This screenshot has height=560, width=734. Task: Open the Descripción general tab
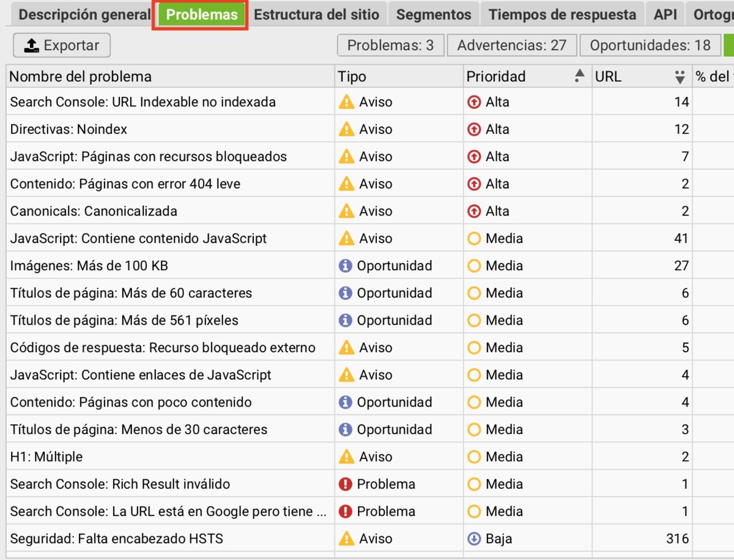click(x=83, y=13)
